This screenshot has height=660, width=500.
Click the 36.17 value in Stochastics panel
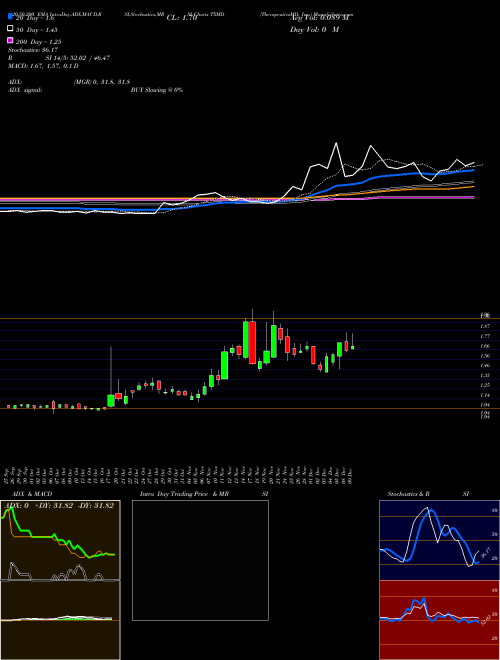point(485,553)
